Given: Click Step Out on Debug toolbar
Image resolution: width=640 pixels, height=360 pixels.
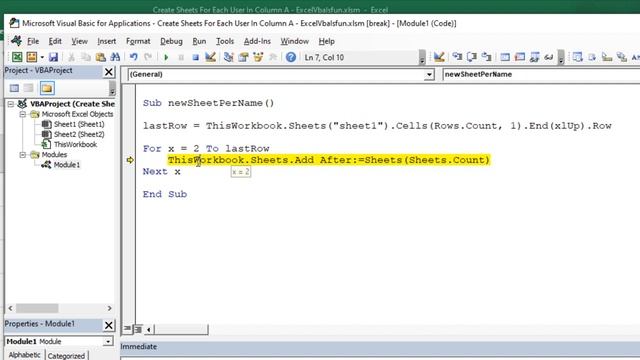Looking at the screenshot, I should [x=487, y=57].
